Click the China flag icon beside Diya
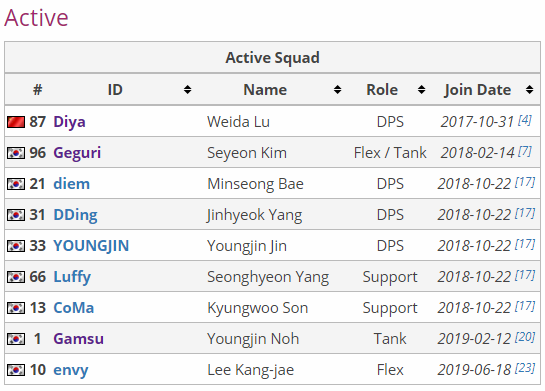Screen dimensions: 545x391 click(16, 122)
